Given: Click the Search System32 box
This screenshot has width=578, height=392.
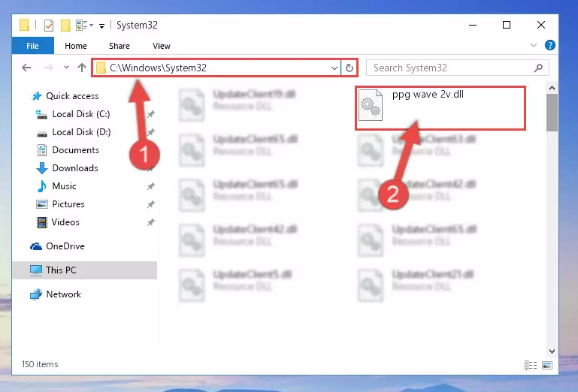Looking at the screenshot, I should 457,68.
